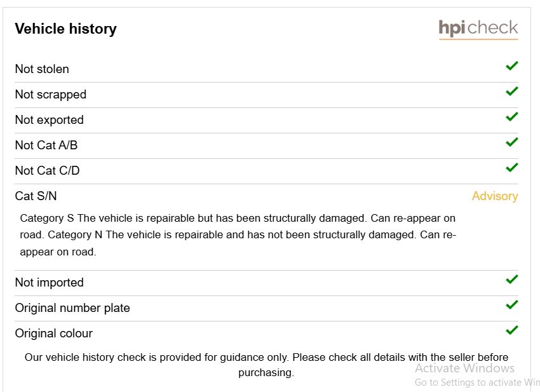540x392 pixels.
Task: Click the guidance-only disclaimer text
Action: (x=266, y=365)
